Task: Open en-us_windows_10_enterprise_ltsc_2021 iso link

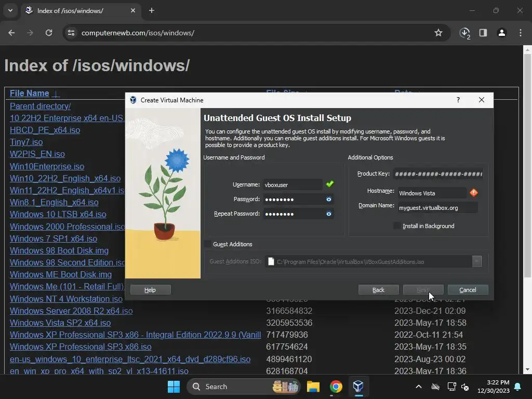Action: click(130, 359)
